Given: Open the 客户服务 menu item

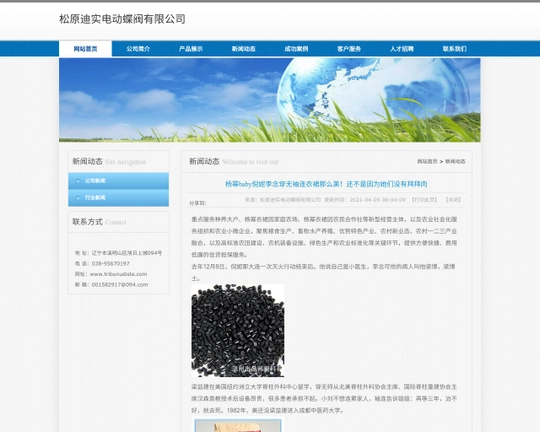Looking at the screenshot, I should (349, 49).
